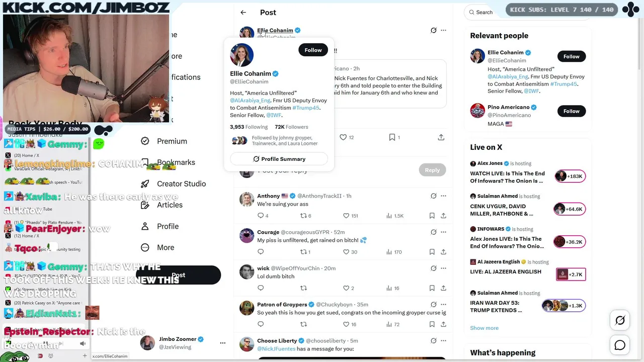Follow Pino Americano in Relevant people
644x362 pixels.
[571, 111]
